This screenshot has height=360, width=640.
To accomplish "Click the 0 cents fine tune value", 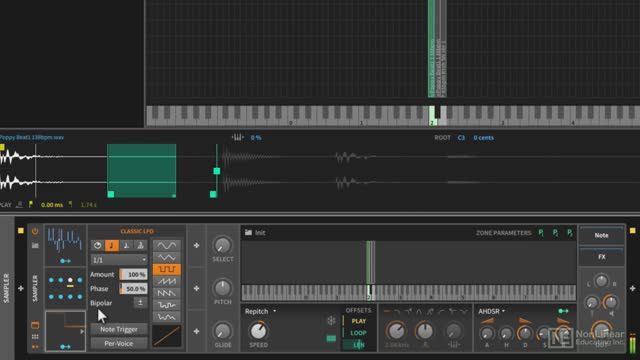I will point(484,138).
